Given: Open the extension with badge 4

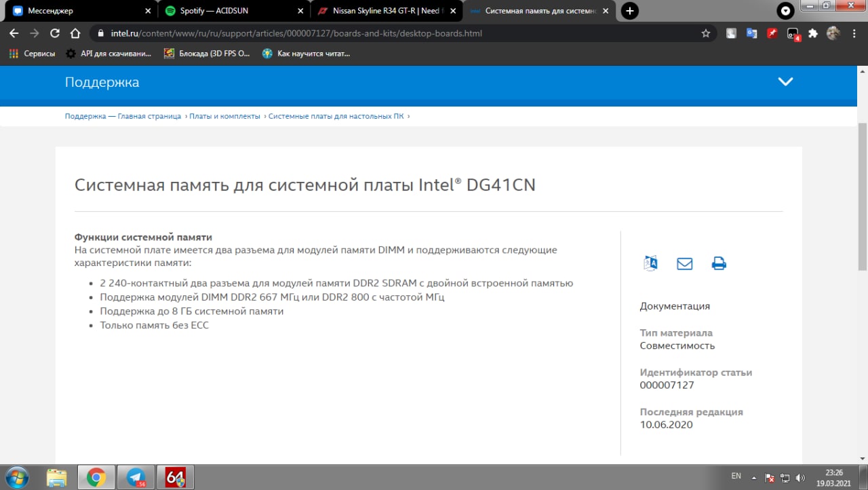Looking at the screenshot, I should click(x=793, y=34).
